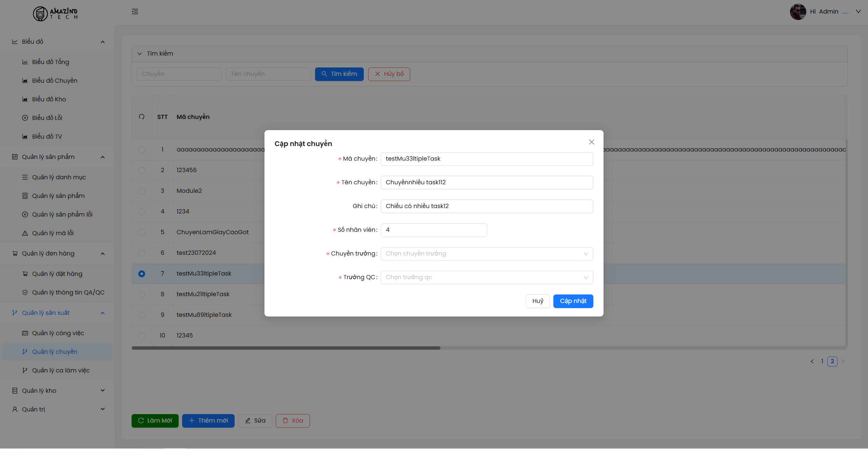Image resolution: width=868 pixels, height=449 pixels.
Task: Click the Cập nhật button
Action: (x=573, y=301)
